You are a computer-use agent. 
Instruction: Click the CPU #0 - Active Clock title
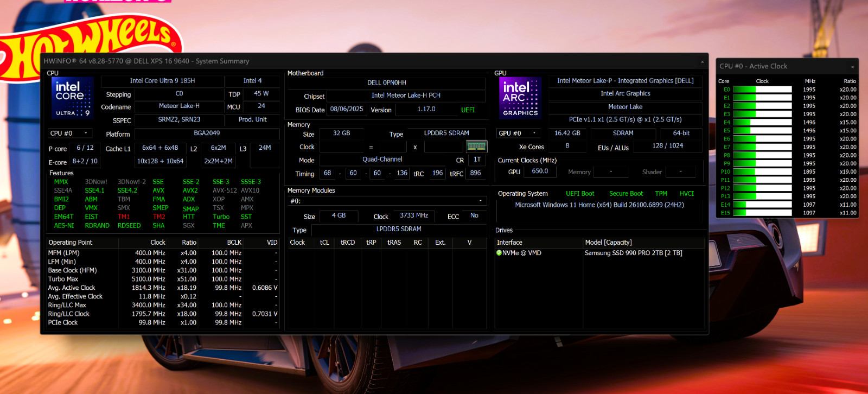click(753, 66)
